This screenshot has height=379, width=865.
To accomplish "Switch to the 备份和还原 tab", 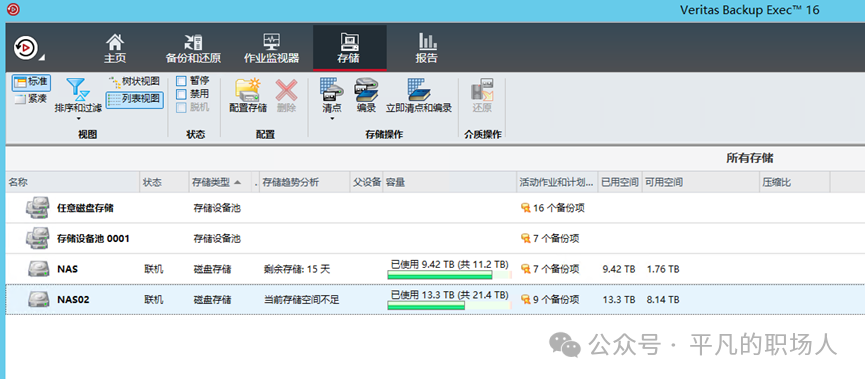I will 193,49.
